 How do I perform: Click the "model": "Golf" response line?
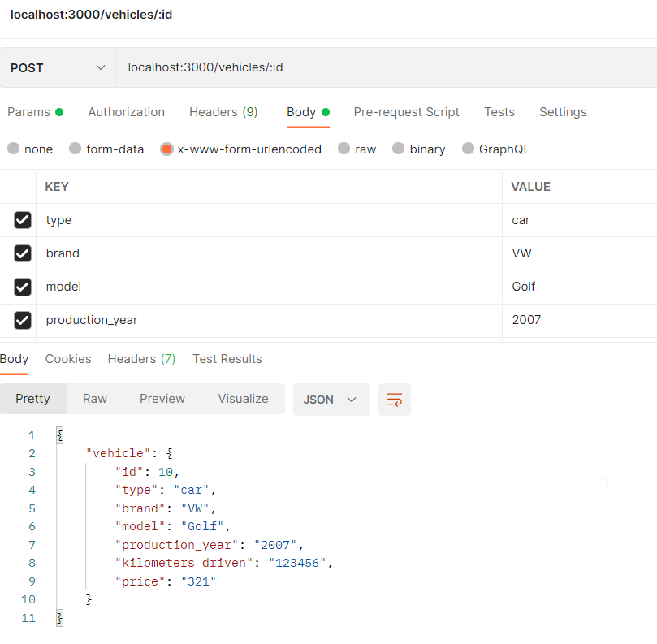pos(173,527)
